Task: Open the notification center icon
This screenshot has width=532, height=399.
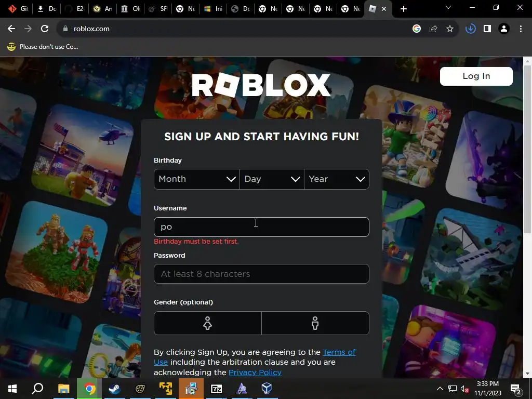Action: coord(516,389)
